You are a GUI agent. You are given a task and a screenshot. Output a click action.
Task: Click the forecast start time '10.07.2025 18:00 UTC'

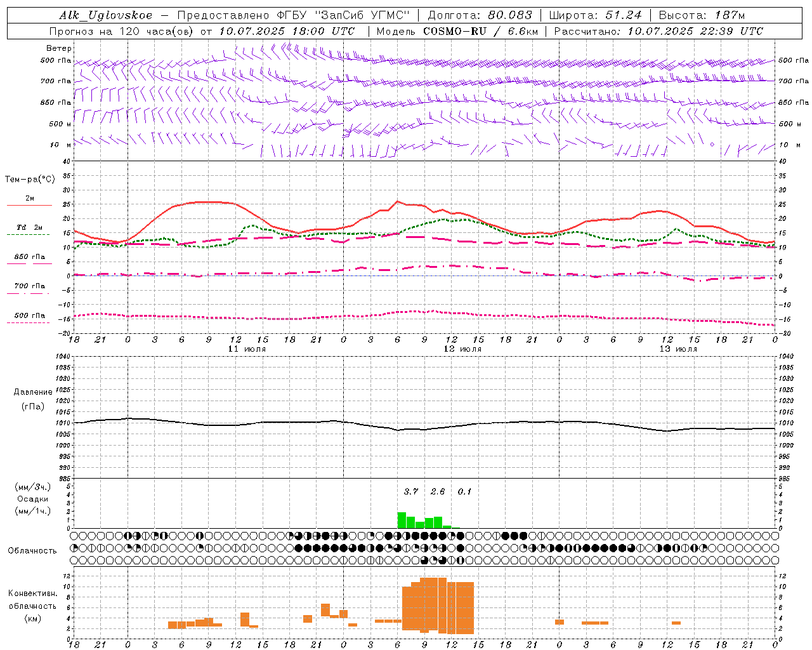[x=287, y=31]
